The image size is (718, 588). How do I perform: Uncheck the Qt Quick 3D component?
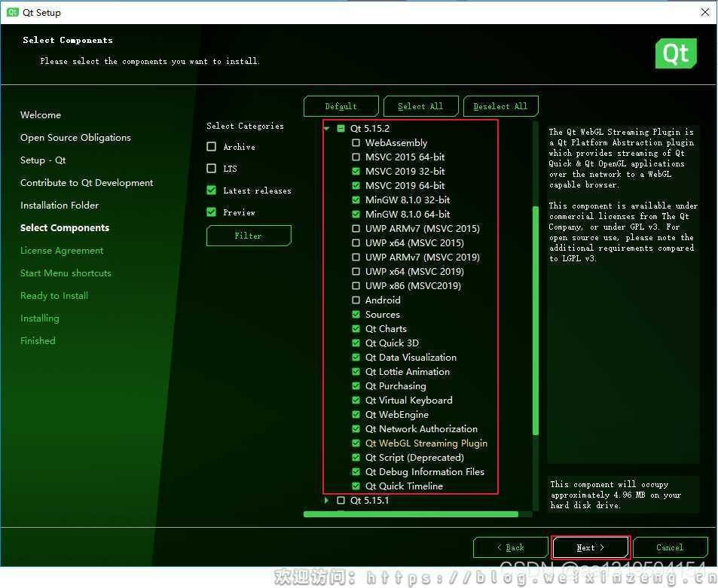point(356,343)
